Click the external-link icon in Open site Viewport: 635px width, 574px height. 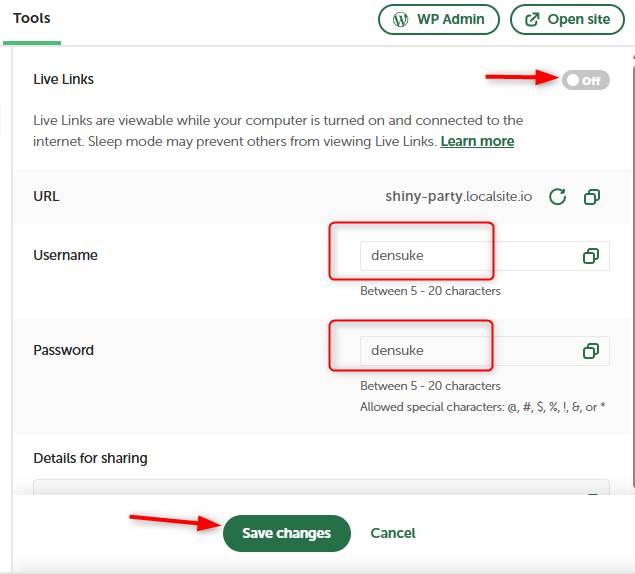point(530,19)
